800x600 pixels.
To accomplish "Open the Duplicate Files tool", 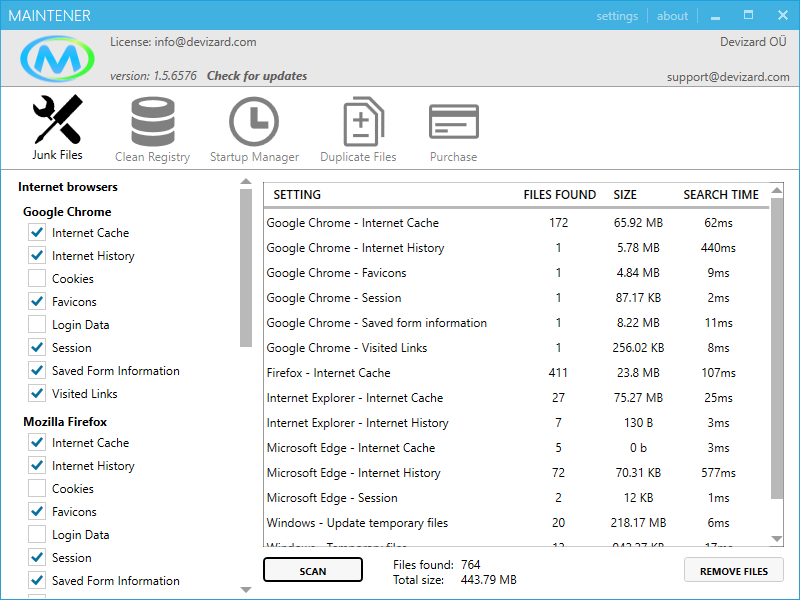I will 358,128.
